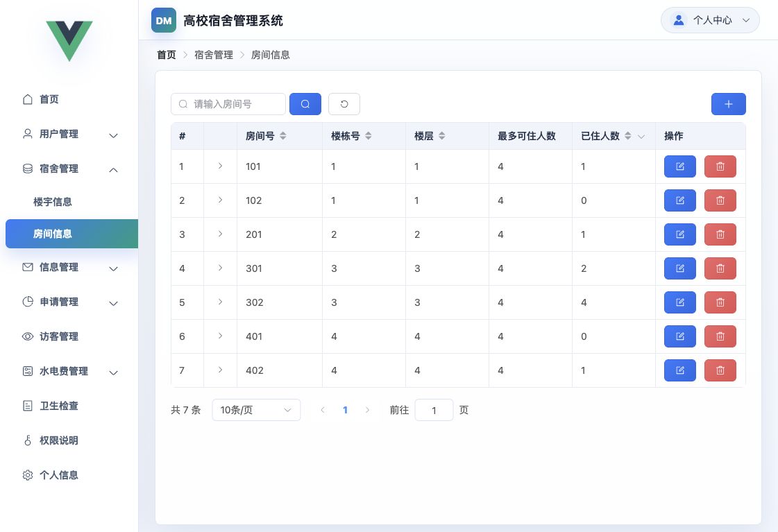The image size is (778, 532).
Task: Expand row details for room 402
Action: pyautogui.click(x=220, y=370)
